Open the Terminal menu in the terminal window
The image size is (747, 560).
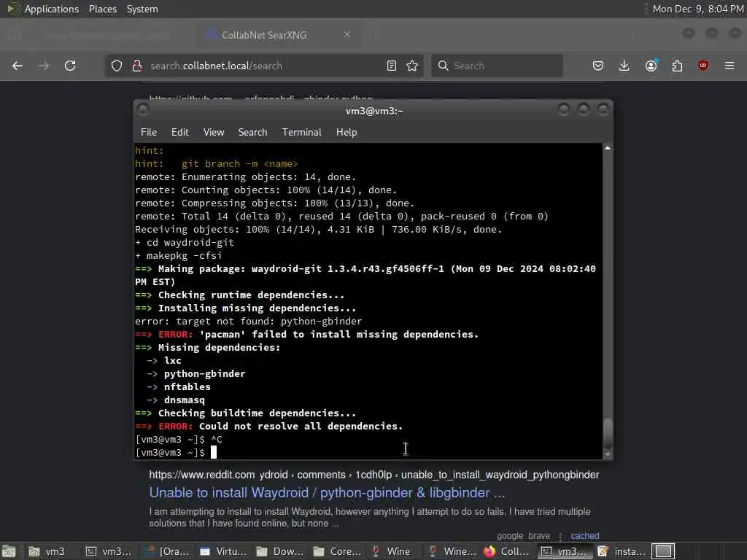tap(301, 133)
